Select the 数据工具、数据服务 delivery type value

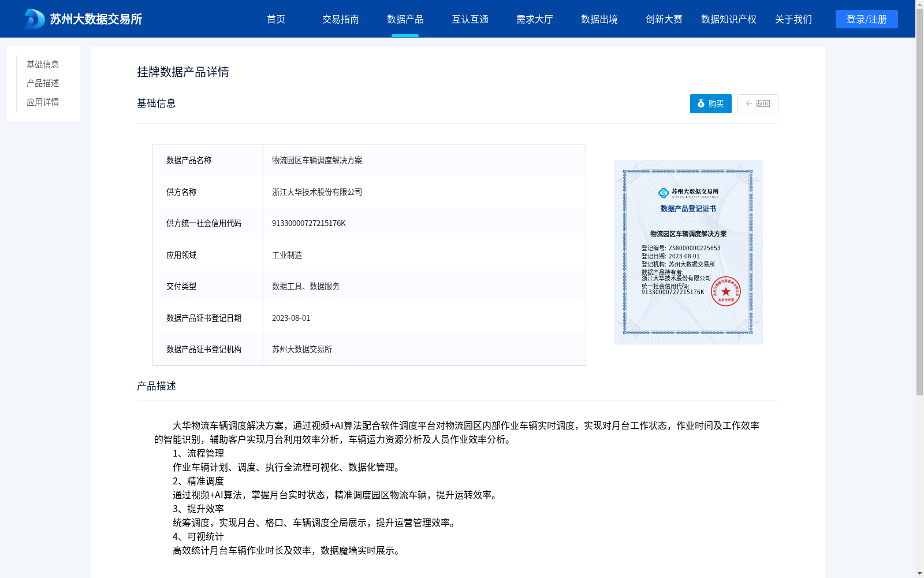[305, 286]
